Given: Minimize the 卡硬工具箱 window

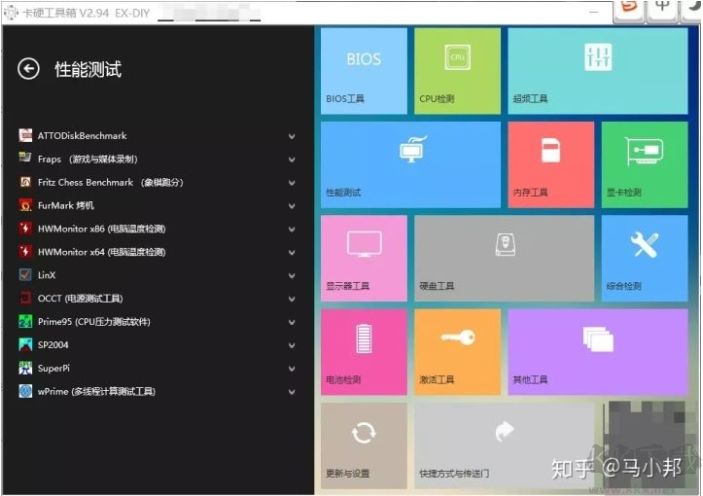Looking at the screenshot, I should 593,13.
